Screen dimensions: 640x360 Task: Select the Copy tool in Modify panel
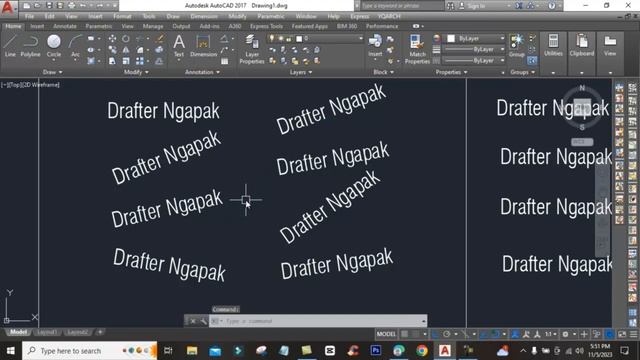click(x=112, y=50)
